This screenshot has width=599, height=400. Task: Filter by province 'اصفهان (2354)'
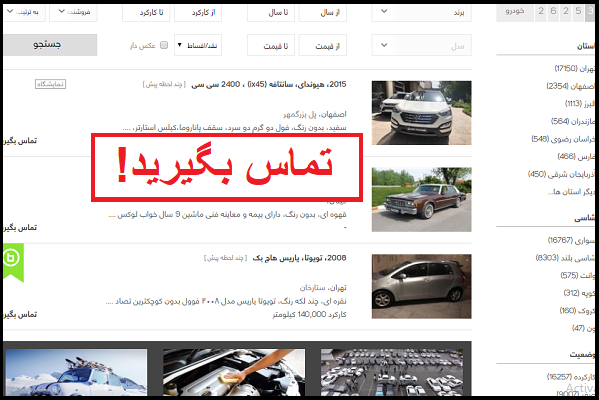click(x=570, y=86)
